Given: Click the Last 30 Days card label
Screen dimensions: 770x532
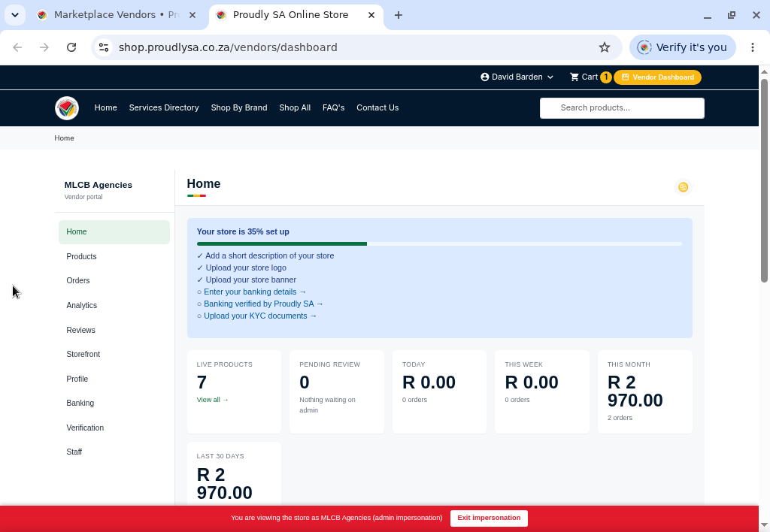Looking at the screenshot, I should coord(220,456).
